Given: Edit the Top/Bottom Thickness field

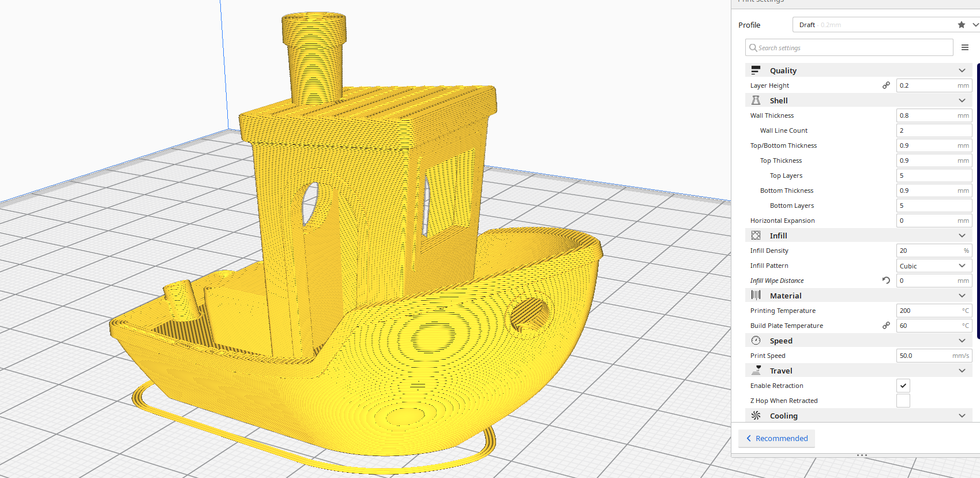Looking at the screenshot, I should 934,145.
